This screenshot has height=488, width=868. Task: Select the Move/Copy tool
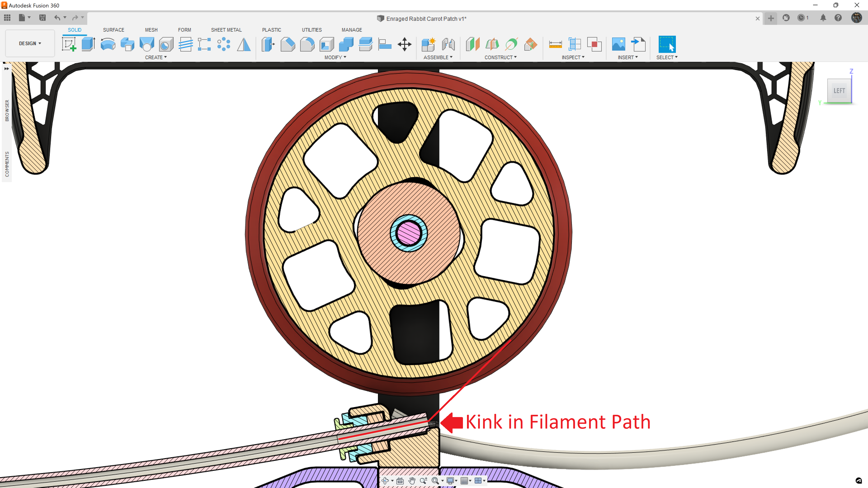point(404,44)
